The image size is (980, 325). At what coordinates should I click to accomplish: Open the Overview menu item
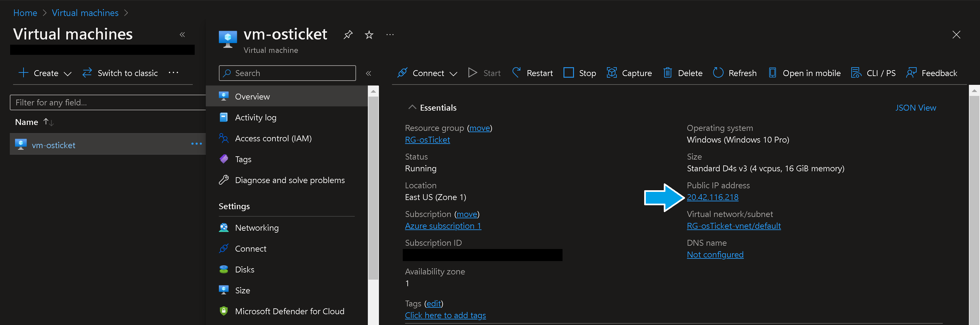tap(287, 97)
